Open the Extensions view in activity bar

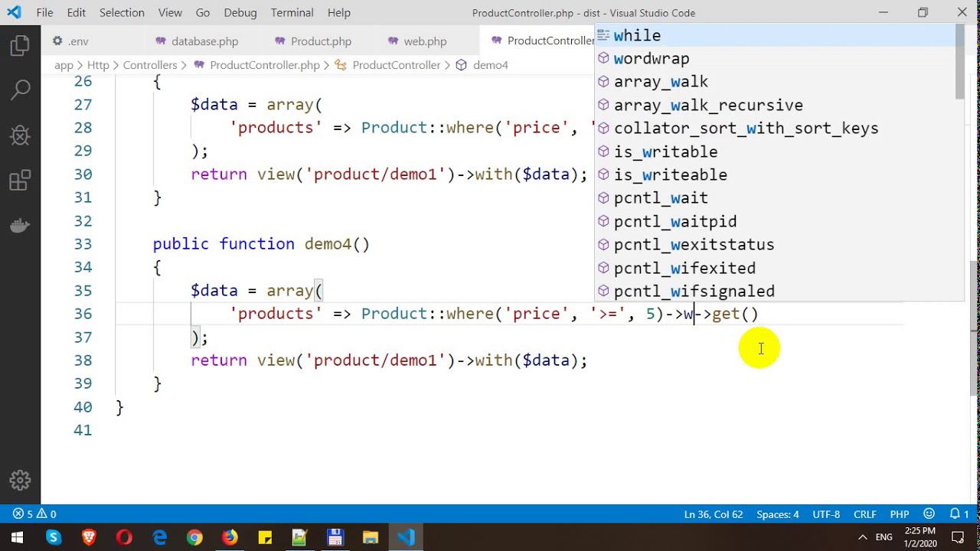click(x=20, y=181)
